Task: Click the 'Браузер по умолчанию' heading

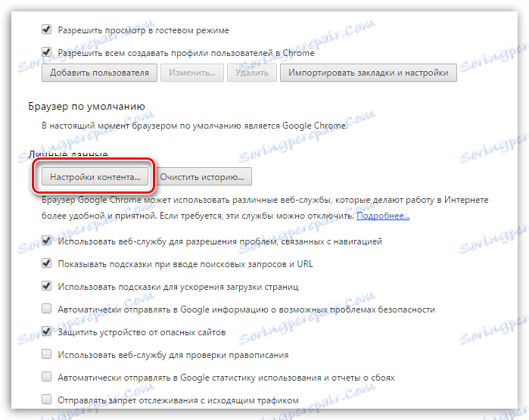Action: point(87,107)
